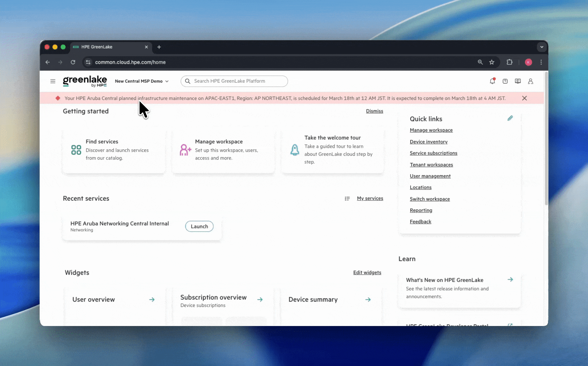Image resolution: width=588 pixels, height=366 pixels.
Task: Switch Recent services to list view
Action: (x=347, y=198)
